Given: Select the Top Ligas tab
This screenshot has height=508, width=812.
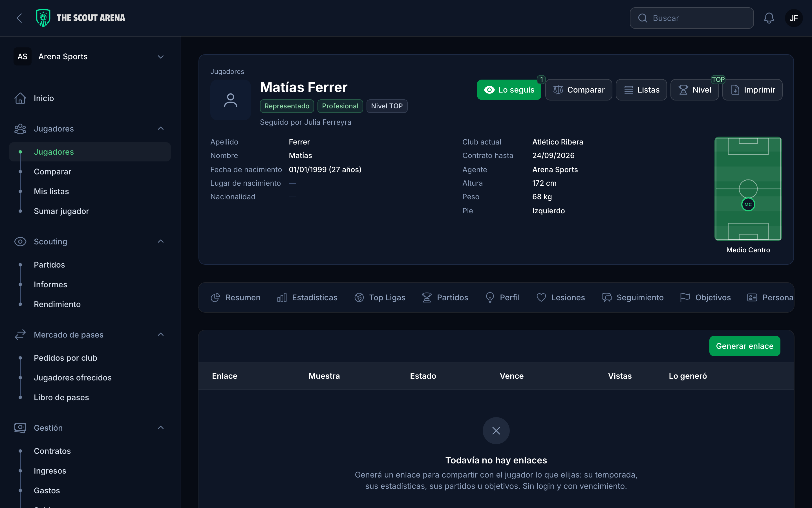Looking at the screenshot, I should coord(380,297).
